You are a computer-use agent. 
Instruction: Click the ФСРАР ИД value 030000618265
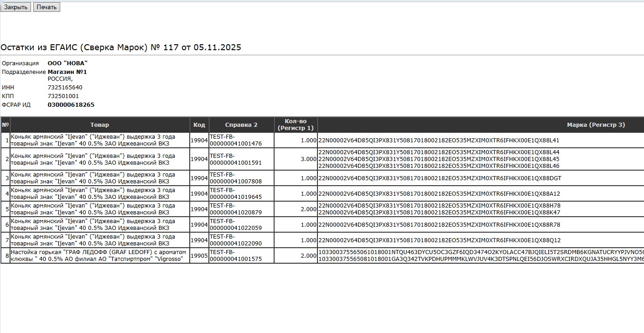pyautogui.click(x=71, y=105)
